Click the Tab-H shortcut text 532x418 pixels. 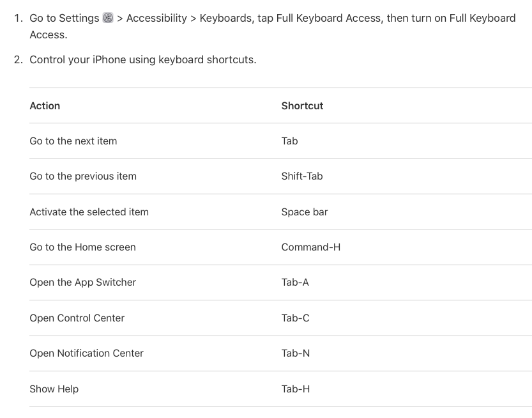295,389
